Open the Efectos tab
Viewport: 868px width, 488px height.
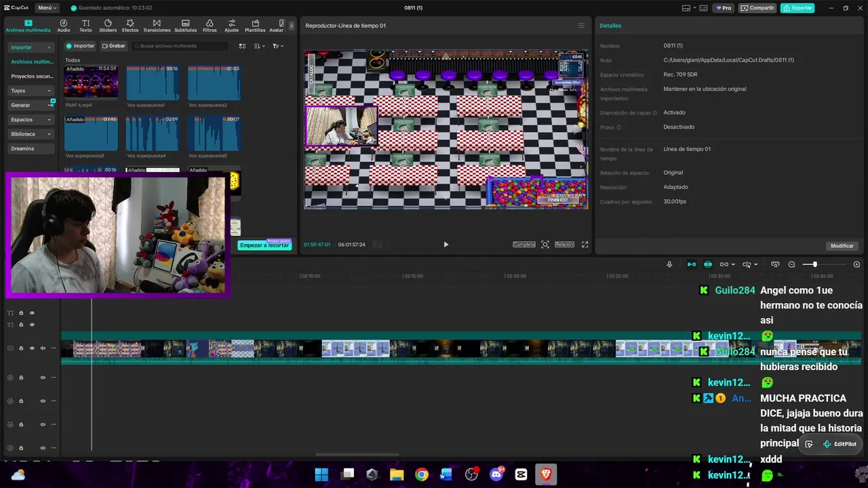point(130,26)
